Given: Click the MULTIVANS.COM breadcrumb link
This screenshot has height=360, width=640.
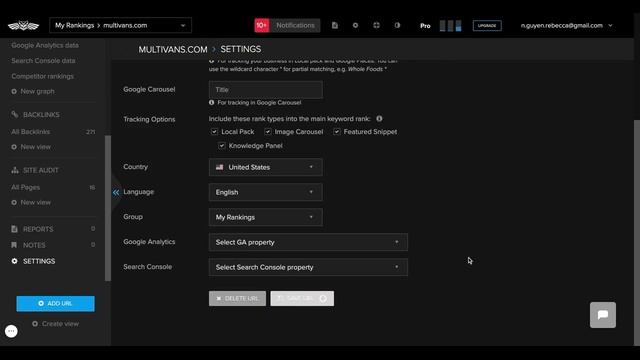Looking at the screenshot, I should (173, 49).
